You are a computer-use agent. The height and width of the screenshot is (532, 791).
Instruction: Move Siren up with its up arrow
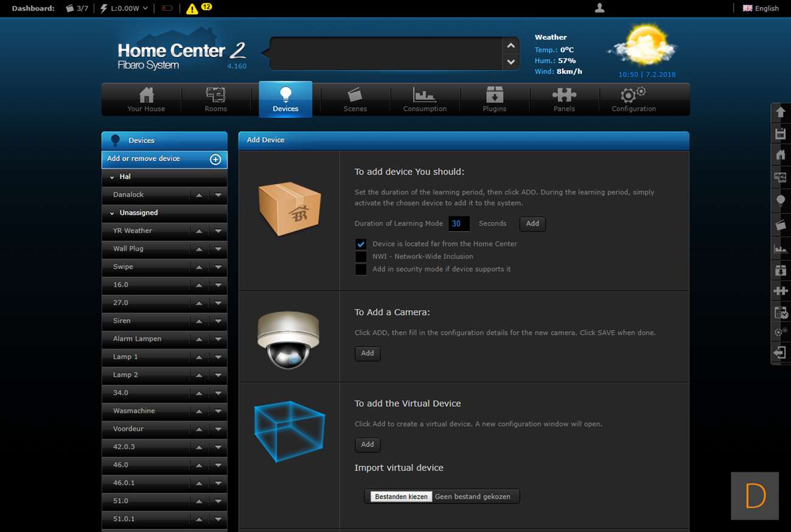click(199, 321)
